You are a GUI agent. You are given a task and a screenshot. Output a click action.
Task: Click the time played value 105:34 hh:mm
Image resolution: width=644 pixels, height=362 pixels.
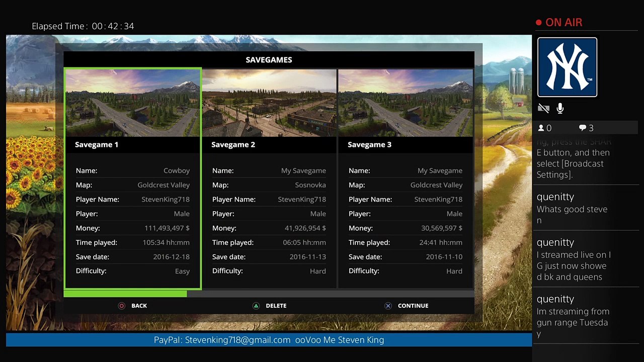(166, 242)
